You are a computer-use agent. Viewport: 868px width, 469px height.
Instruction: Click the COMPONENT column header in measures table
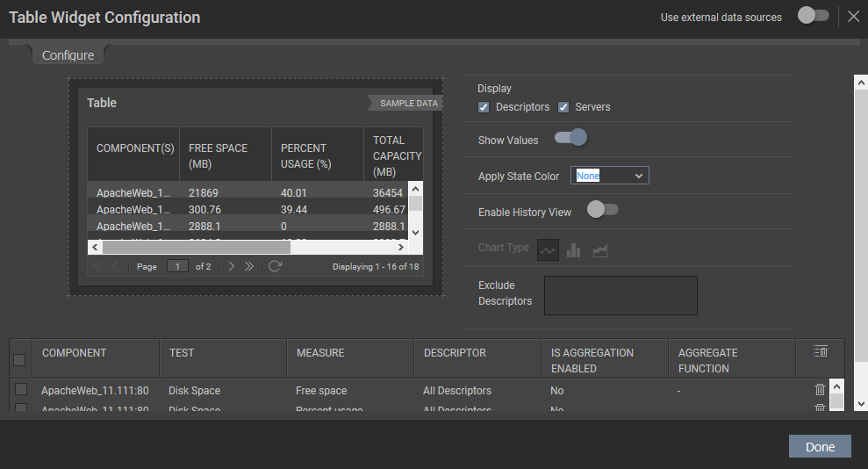tap(96, 359)
